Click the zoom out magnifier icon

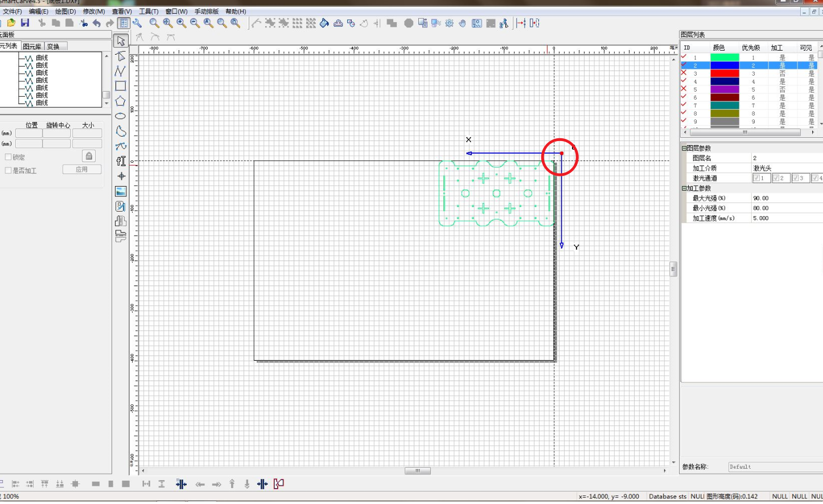click(195, 23)
